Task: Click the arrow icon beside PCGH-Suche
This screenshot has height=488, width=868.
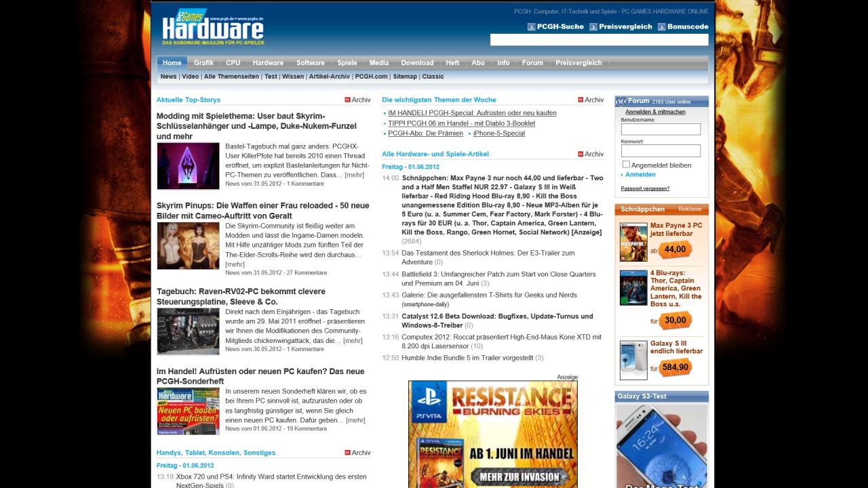Action: point(531,27)
